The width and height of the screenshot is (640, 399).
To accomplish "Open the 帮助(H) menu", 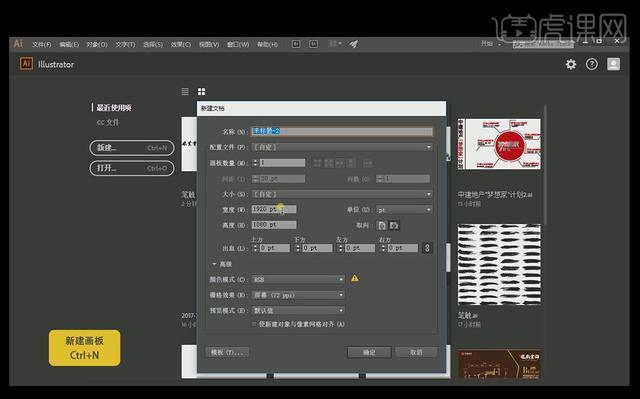I will 267,44.
